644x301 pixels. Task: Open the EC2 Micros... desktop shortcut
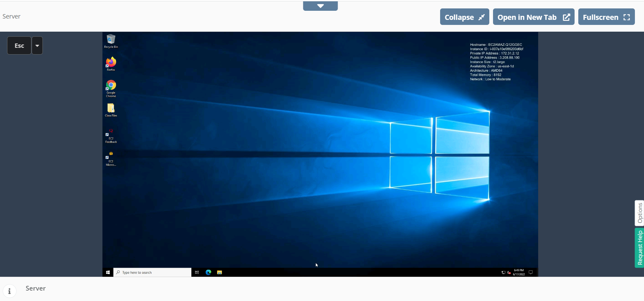[x=111, y=159]
